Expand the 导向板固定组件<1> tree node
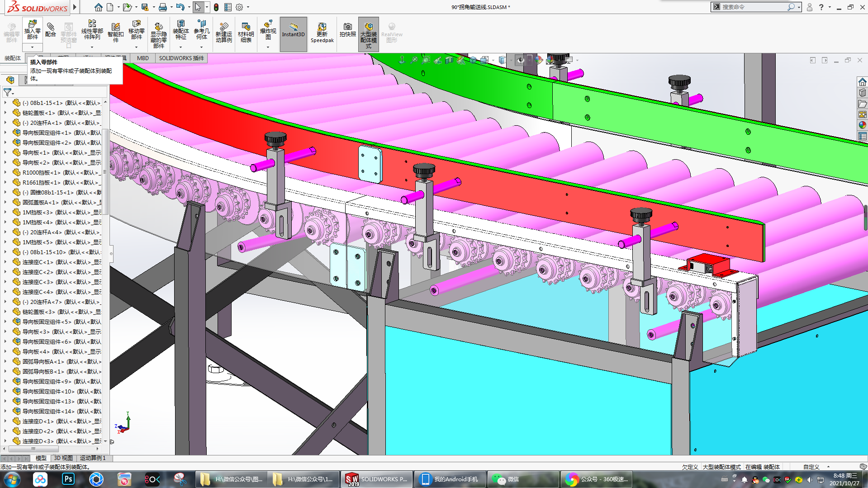The image size is (868, 488). (5, 133)
